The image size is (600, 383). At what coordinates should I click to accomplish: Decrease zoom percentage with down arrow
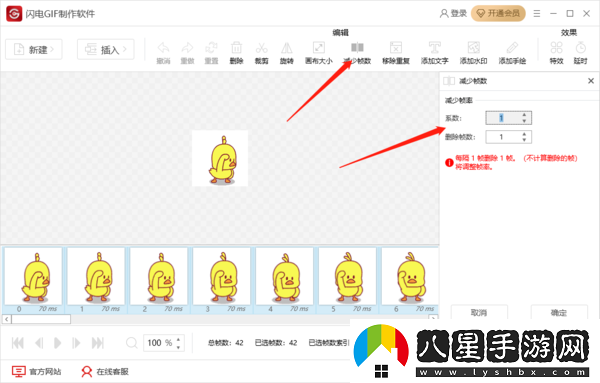178,347
